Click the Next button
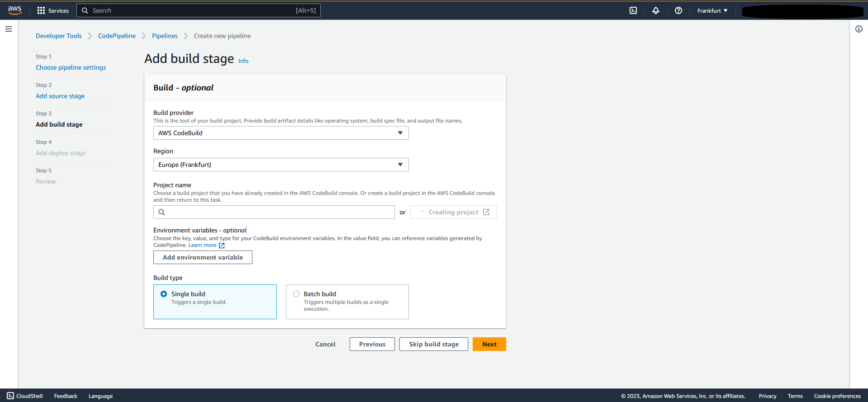The width and height of the screenshot is (868, 402). tap(489, 344)
